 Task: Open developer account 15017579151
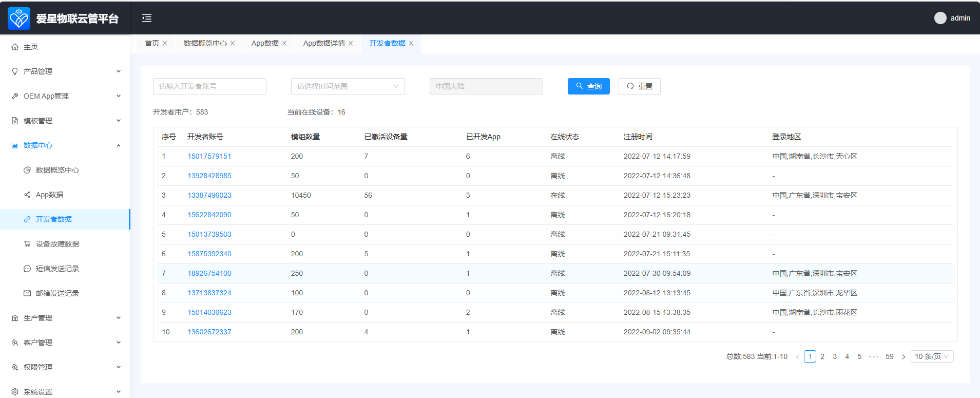click(x=209, y=156)
